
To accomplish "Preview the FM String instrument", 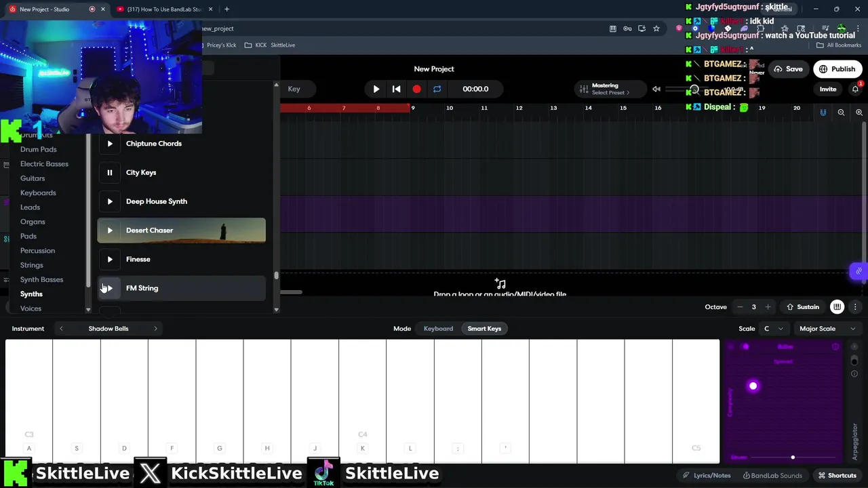I will (x=110, y=288).
